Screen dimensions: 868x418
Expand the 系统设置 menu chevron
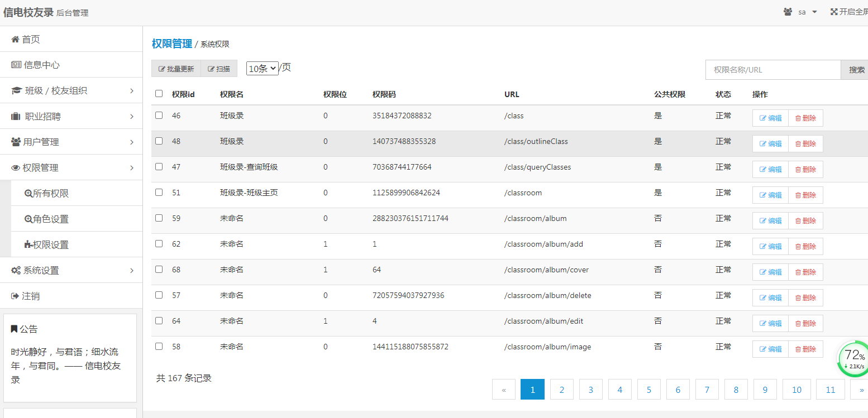[132, 270]
